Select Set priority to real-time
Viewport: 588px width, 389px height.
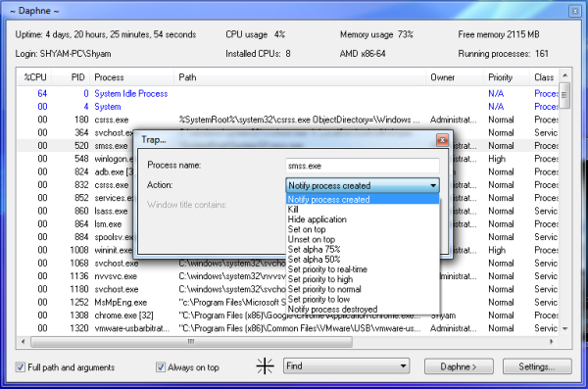327,269
